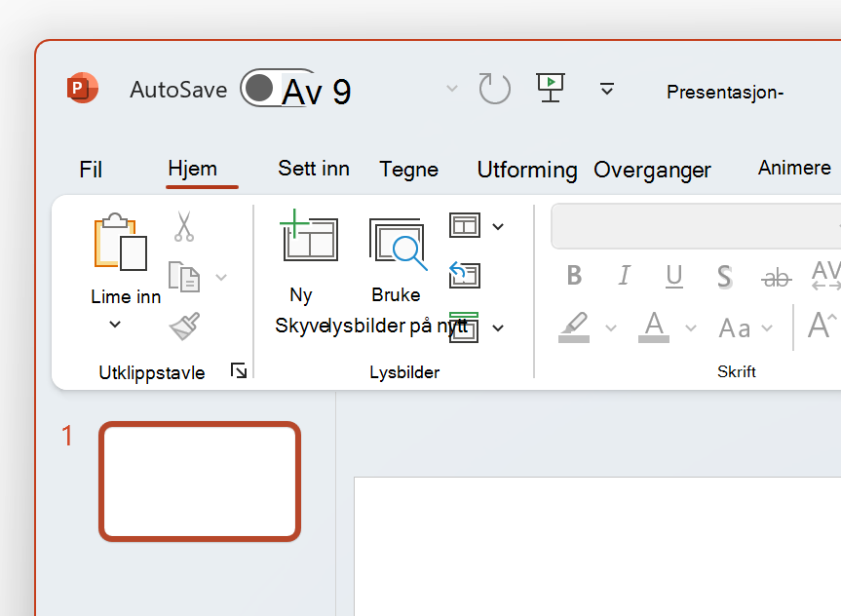This screenshot has height=616, width=841.
Task: Toggle Italic formatting
Action: (624, 276)
